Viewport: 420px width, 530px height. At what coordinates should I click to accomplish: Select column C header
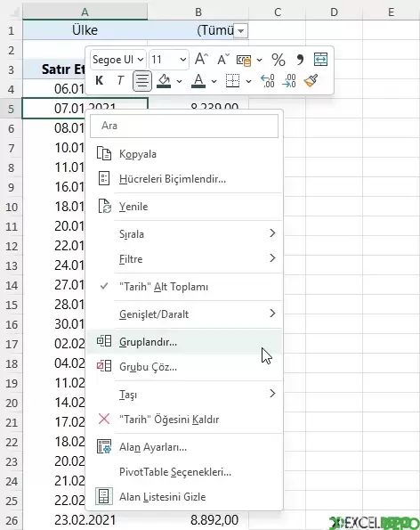(278, 12)
